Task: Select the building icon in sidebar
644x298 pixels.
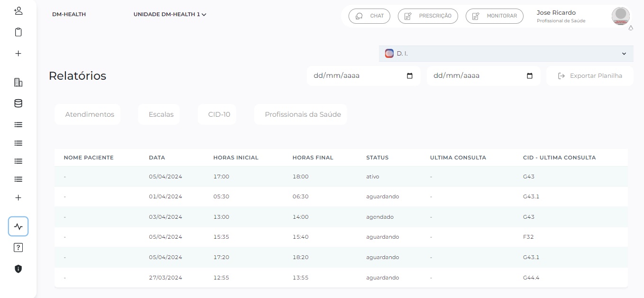Action: click(x=18, y=83)
